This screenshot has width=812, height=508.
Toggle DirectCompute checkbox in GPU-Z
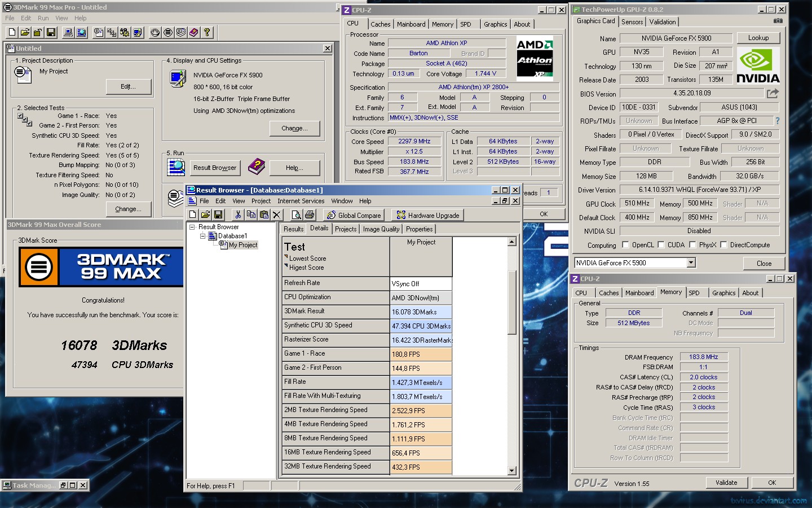click(x=724, y=245)
